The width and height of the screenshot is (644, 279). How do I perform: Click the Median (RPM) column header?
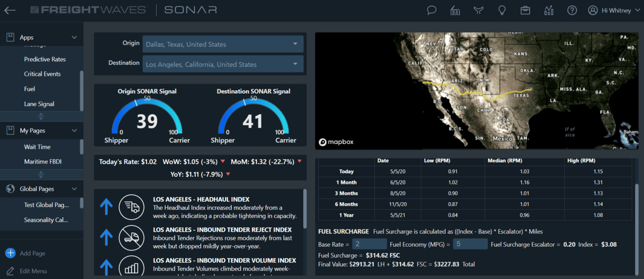click(504, 161)
